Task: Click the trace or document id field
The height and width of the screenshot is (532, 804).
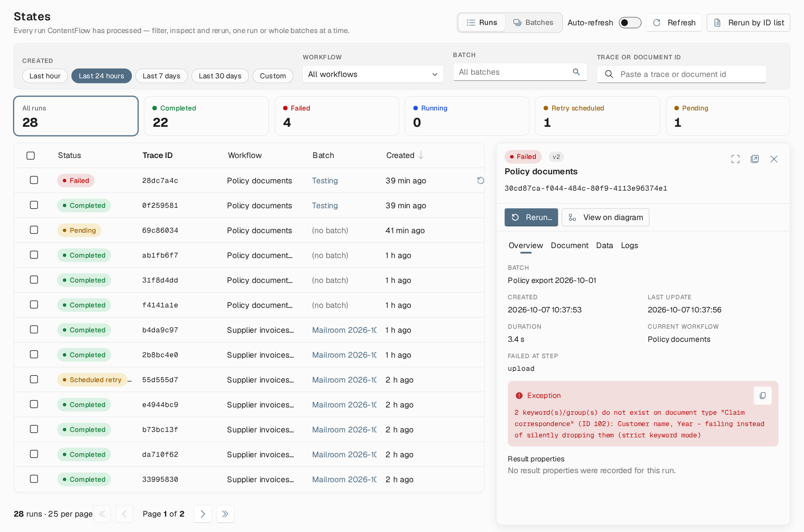Action: coord(681,74)
